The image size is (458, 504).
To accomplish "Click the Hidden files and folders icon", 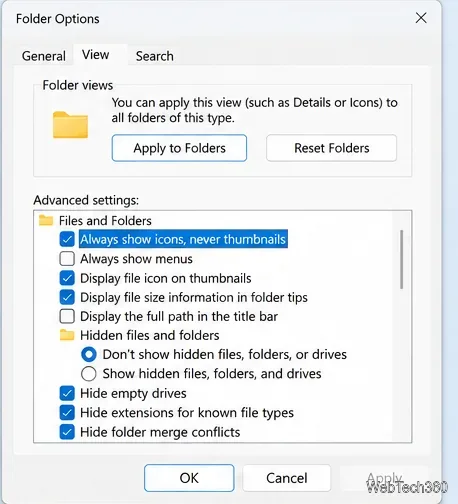I will [67, 335].
